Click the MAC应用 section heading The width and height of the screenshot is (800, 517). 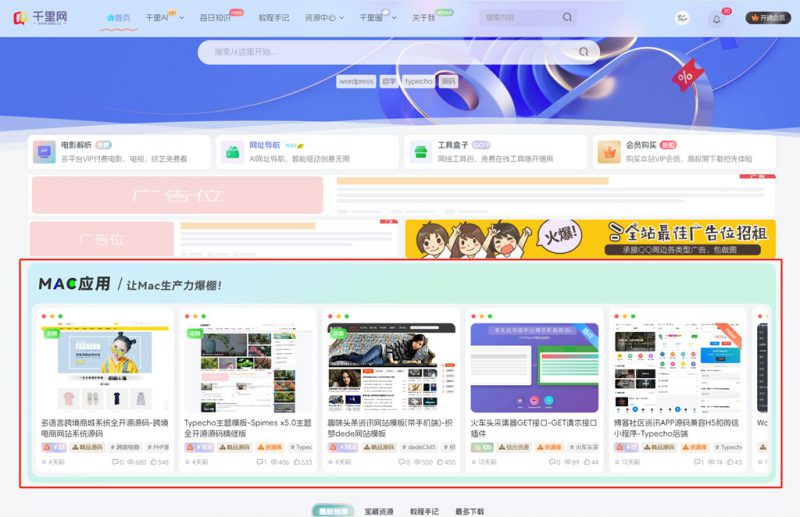pyautogui.click(x=74, y=284)
